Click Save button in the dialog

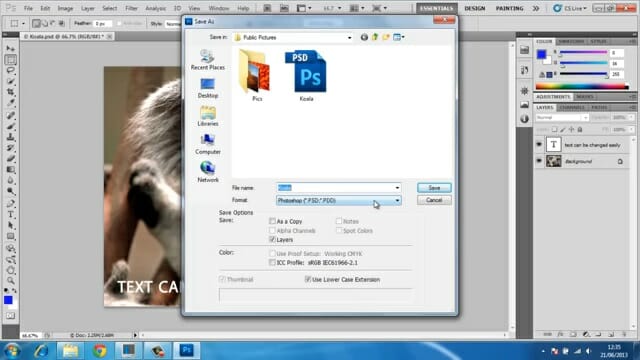pyautogui.click(x=434, y=188)
